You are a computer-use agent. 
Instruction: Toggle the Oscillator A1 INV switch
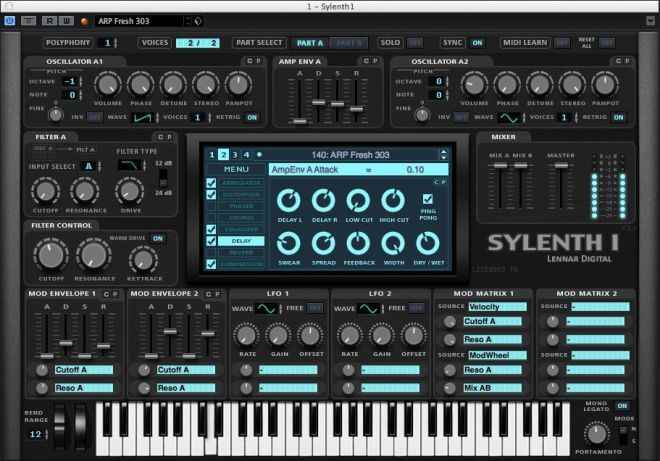pos(94,117)
